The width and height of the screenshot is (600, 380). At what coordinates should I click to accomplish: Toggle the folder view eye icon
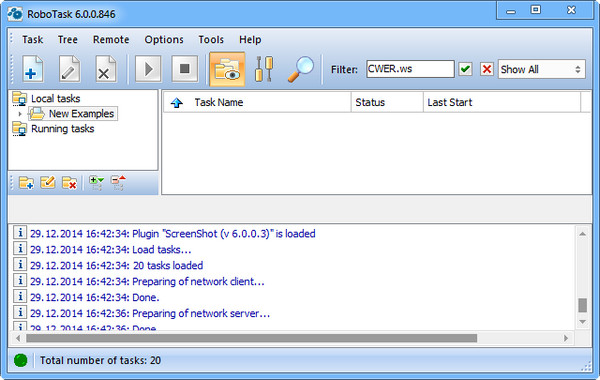pos(227,69)
